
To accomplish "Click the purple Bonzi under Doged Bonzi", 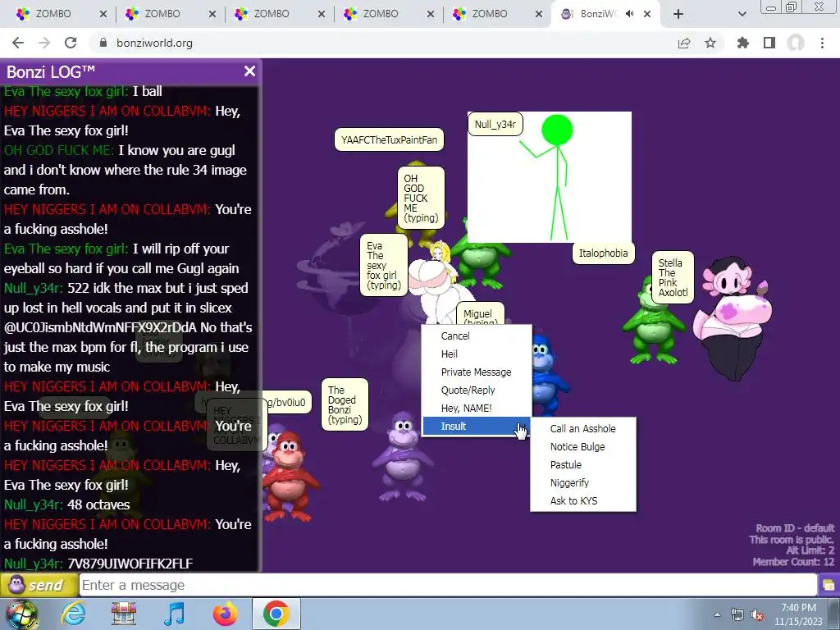I will pyautogui.click(x=403, y=455).
